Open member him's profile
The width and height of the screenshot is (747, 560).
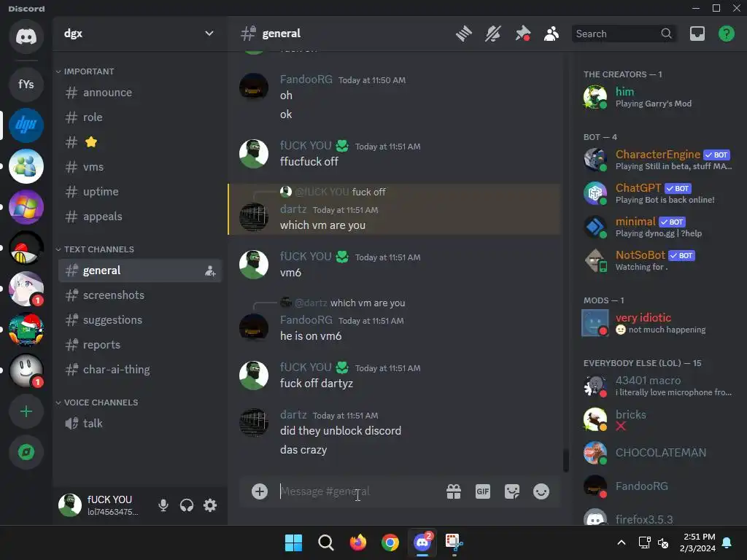pos(659,97)
